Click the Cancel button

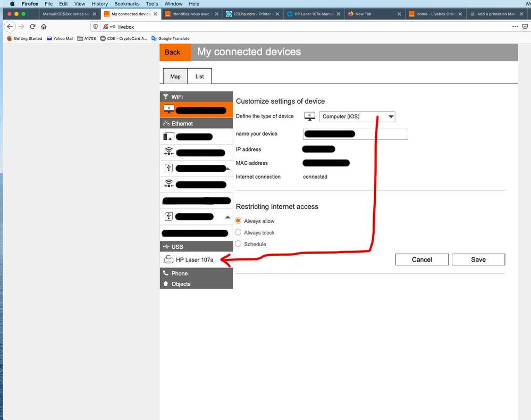[422, 259]
